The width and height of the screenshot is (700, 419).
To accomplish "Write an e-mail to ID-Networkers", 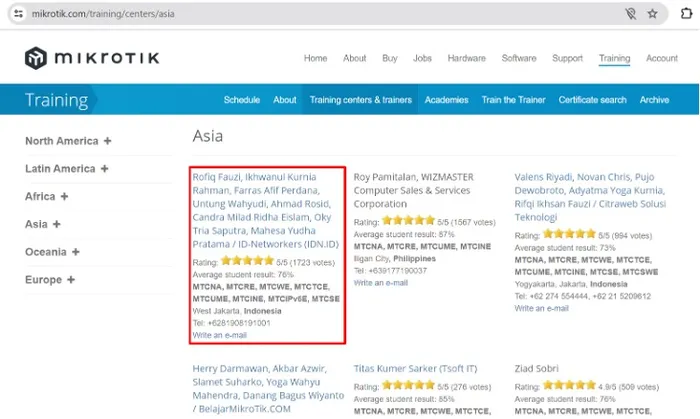I will tap(219, 335).
